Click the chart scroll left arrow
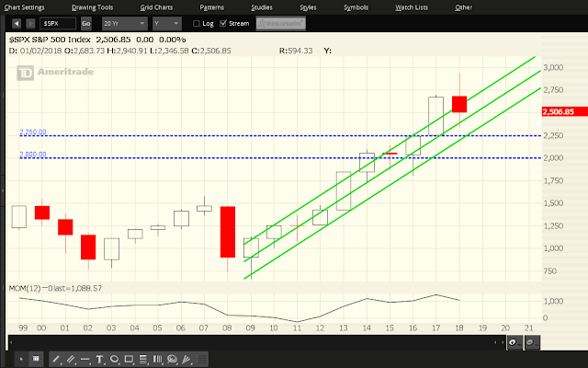The image size is (588, 368). coord(11,342)
